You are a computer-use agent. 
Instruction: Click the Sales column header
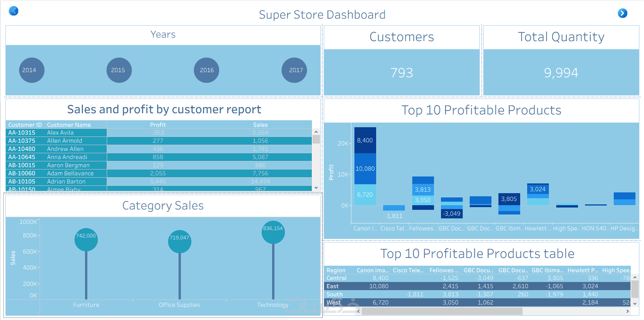pos(260,125)
